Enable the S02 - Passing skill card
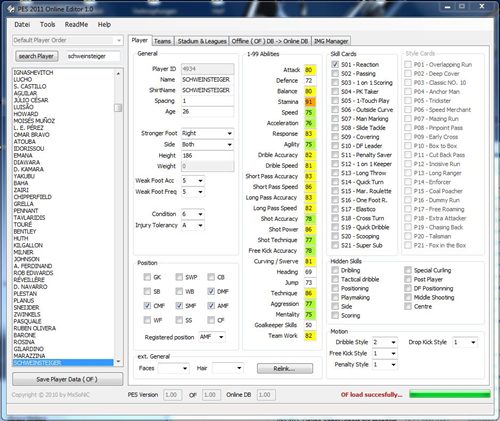Viewport: 500px width, 421px height. click(335, 73)
